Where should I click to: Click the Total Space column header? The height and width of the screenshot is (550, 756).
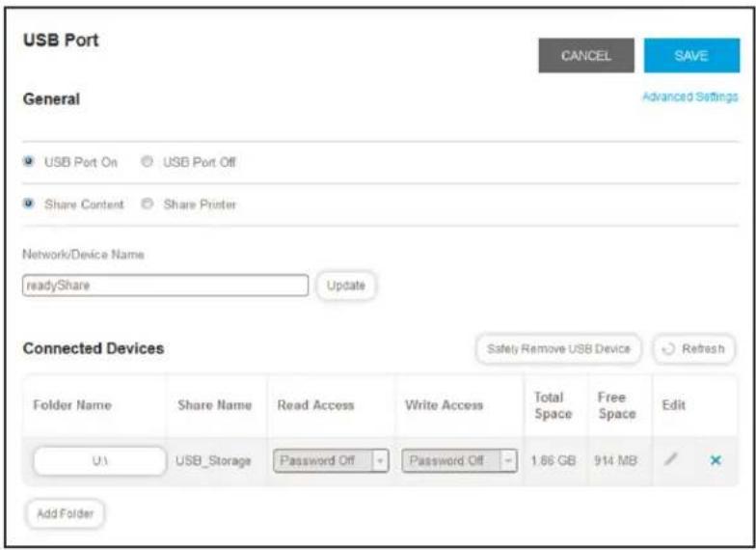point(553,405)
